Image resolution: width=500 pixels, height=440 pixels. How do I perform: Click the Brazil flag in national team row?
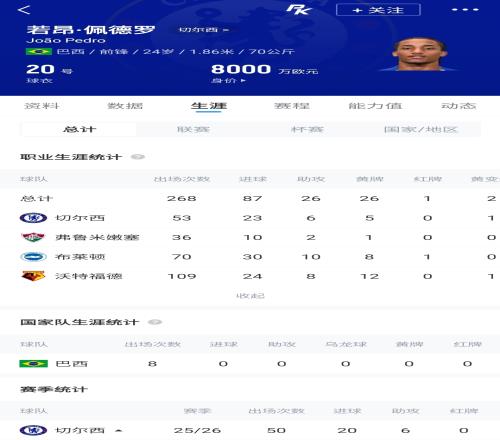33,364
